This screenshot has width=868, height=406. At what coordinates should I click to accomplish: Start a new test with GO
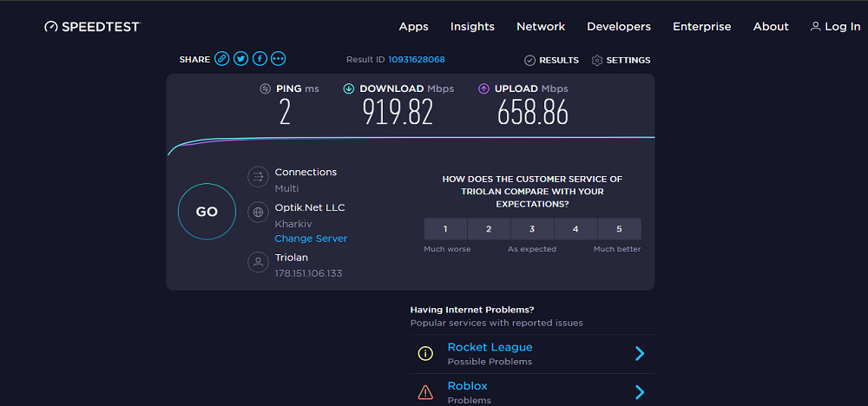(x=207, y=212)
